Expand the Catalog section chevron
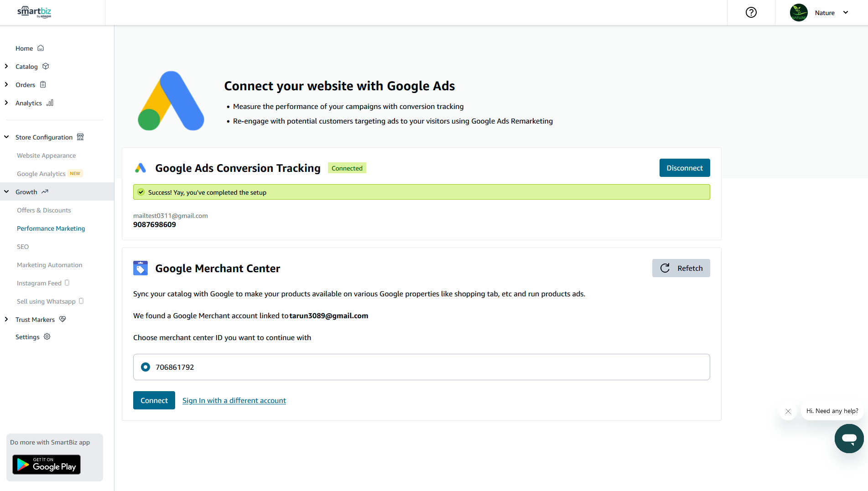 (6, 66)
